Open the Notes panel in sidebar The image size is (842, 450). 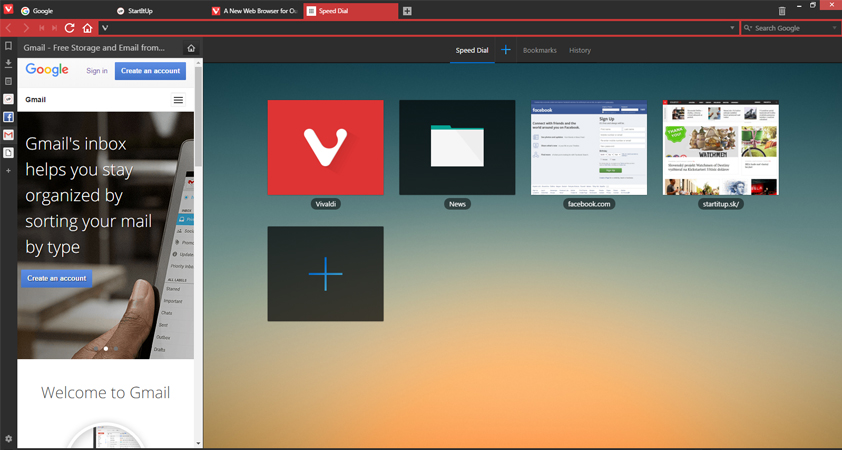point(9,82)
